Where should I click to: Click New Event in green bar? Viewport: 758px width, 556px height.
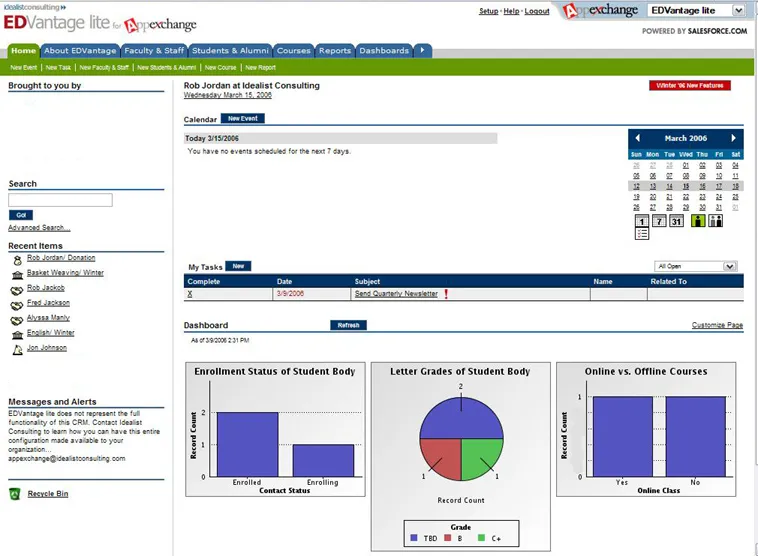coord(24,68)
